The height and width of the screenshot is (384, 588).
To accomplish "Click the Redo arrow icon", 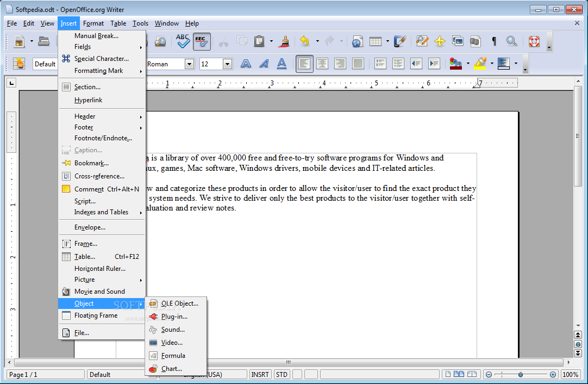I will pos(330,41).
